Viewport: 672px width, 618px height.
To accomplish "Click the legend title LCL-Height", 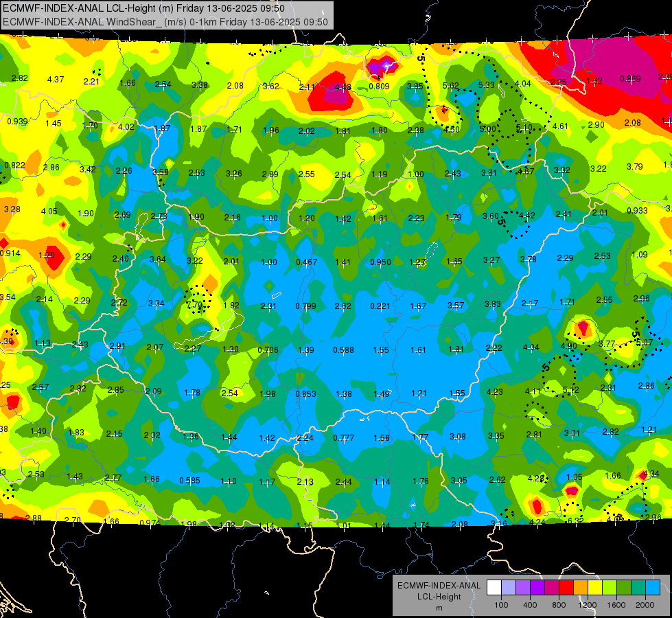I will click(439, 597).
